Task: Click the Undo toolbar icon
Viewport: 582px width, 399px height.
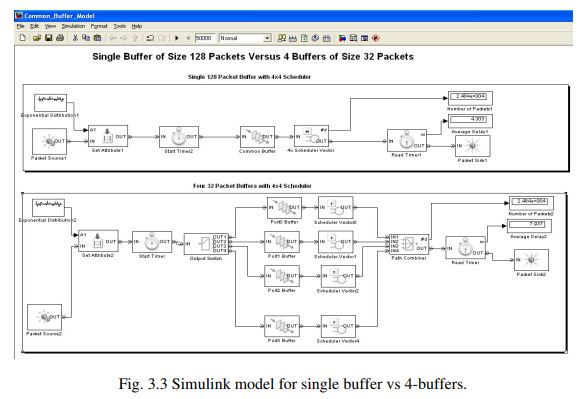Action: (x=150, y=38)
